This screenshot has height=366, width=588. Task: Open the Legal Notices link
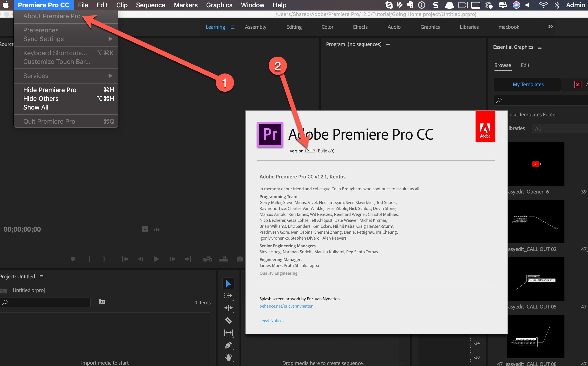[x=271, y=321]
